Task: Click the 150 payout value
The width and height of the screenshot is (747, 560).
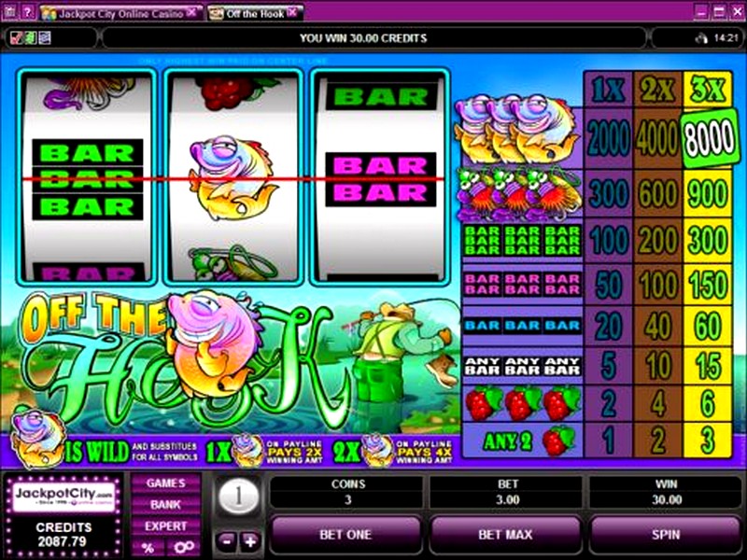Action: (x=708, y=285)
